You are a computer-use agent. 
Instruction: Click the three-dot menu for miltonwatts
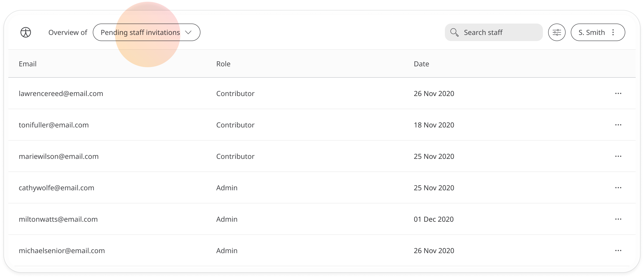(619, 219)
